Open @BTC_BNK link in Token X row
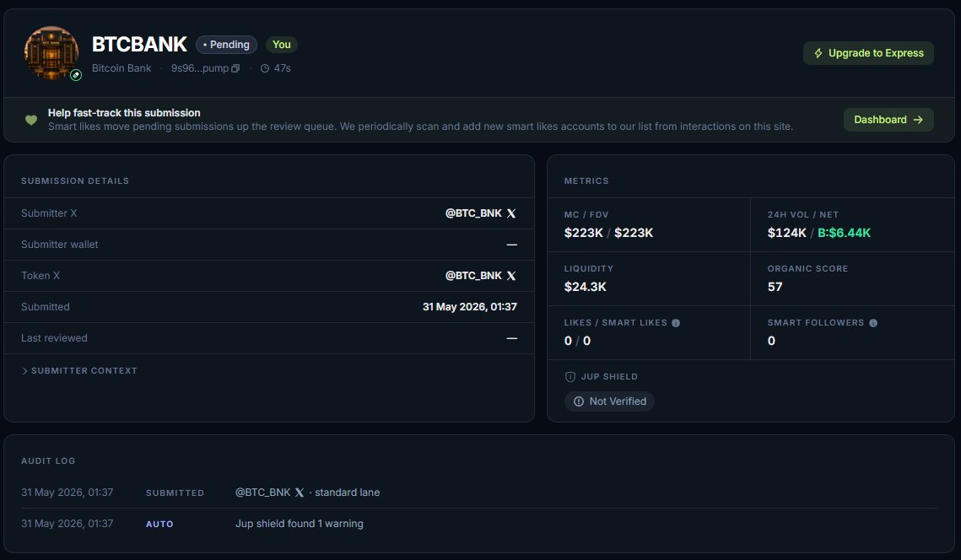 pos(473,276)
